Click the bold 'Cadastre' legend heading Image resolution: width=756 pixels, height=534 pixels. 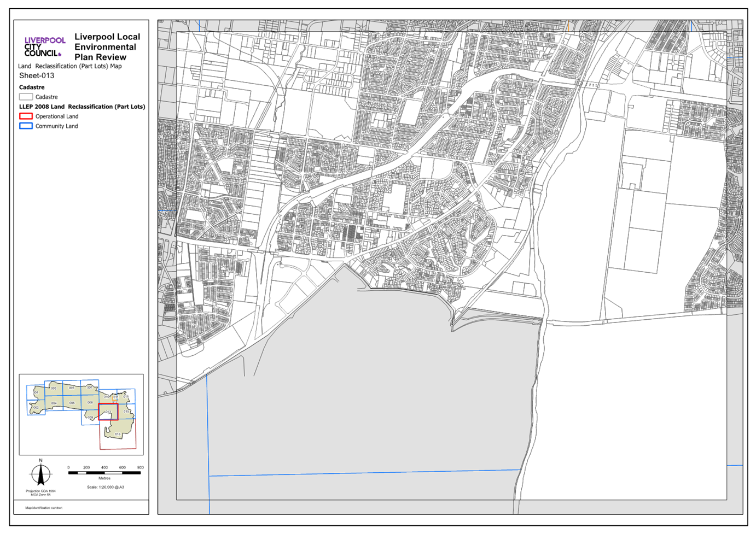[x=32, y=87]
